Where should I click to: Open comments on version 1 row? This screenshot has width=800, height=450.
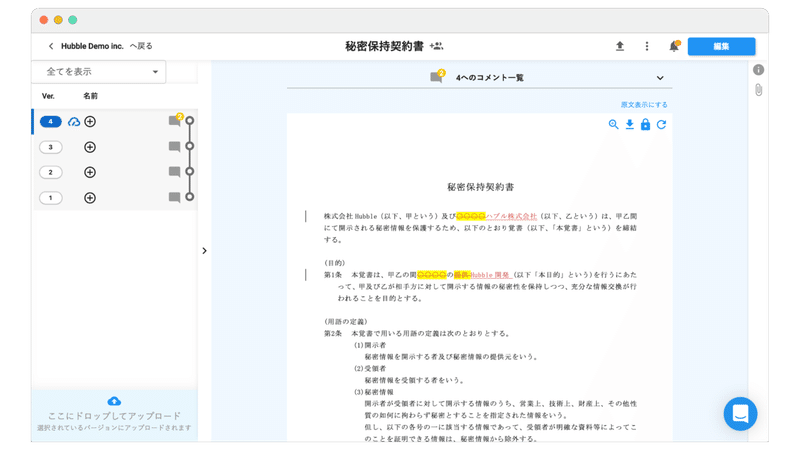click(174, 197)
